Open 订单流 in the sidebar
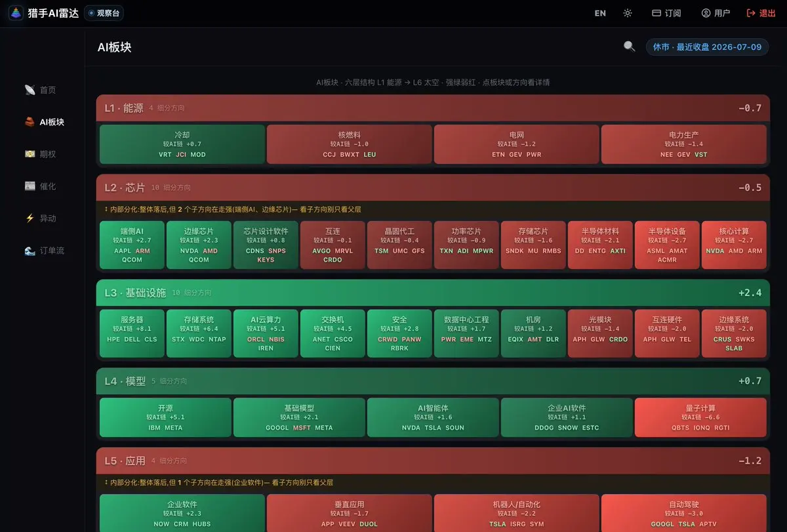The width and height of the screenshot is (787, 532). [x=42, y=251]
